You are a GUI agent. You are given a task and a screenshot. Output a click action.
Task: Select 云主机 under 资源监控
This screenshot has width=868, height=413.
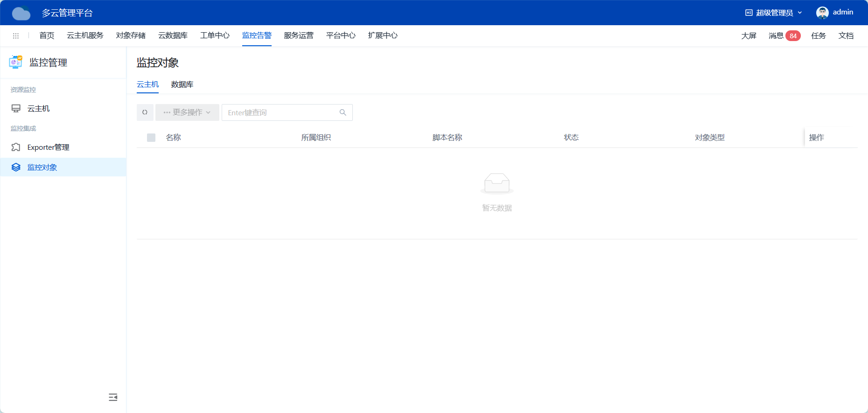[x=38, y=109]
